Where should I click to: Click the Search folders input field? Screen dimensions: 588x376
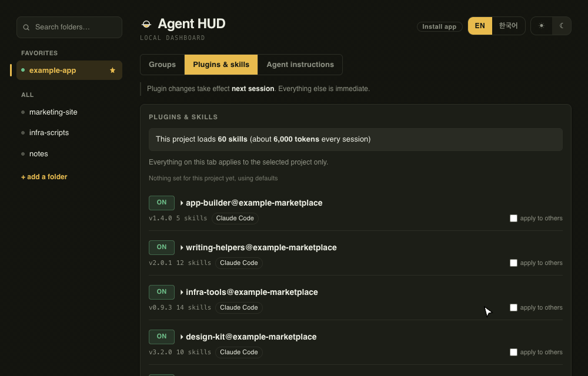coord(69,28)
